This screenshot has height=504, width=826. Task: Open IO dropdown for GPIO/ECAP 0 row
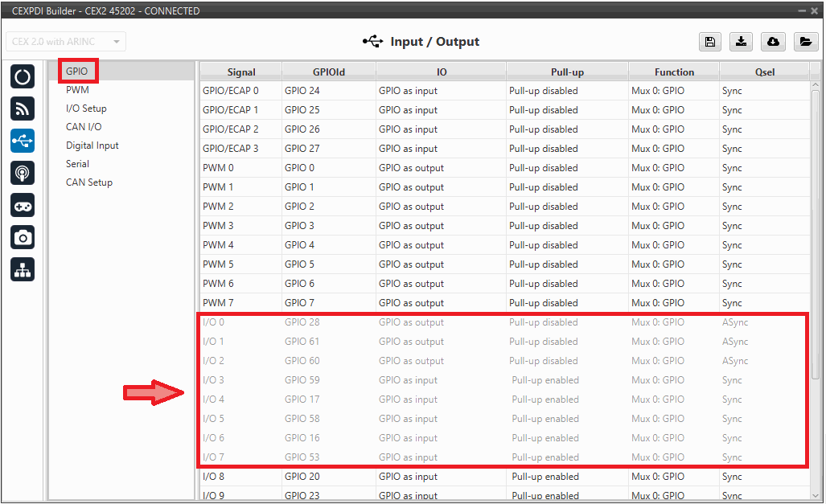click(x=441, y=91)
